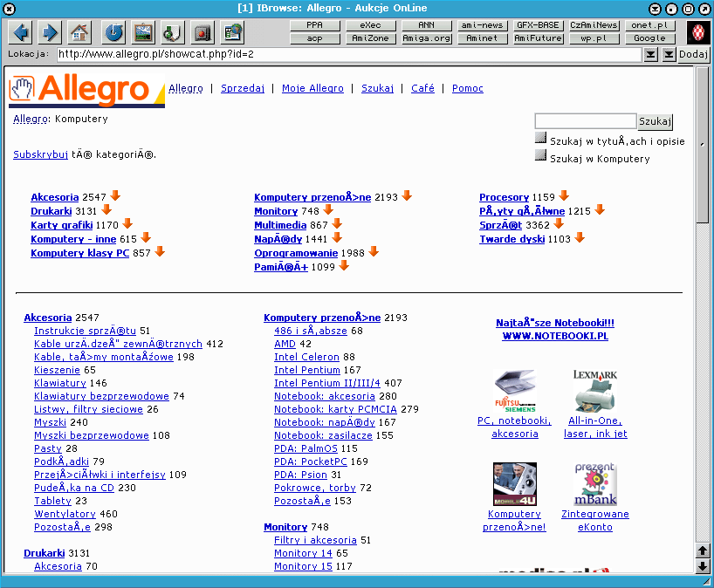Open the Amiga.org bookmark button
714x588 pixels.
[x=426, y=38]
